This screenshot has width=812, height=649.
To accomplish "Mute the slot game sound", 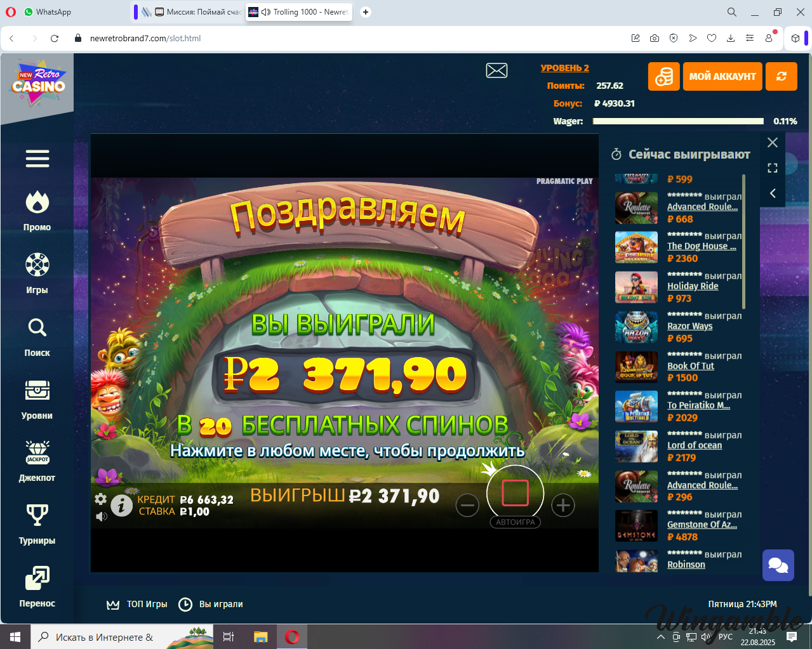I will (x=101, y=516).
